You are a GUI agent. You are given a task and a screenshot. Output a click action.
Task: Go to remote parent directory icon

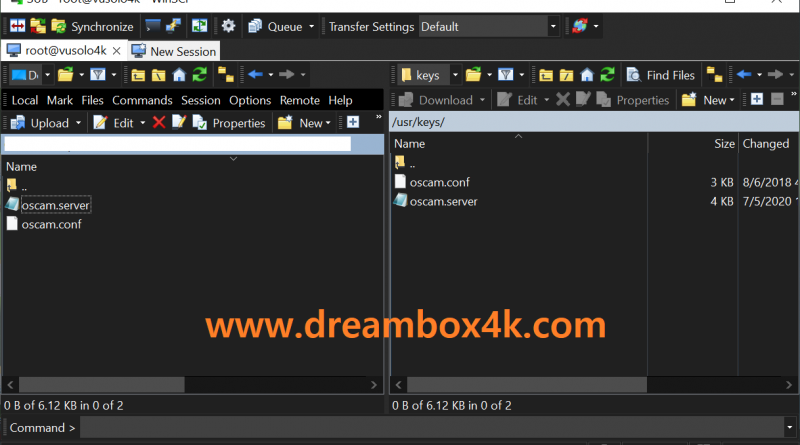[x=545, y=76]
